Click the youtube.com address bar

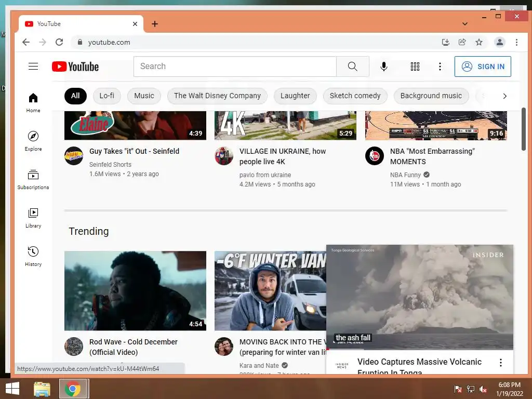[x=255, y=42]
